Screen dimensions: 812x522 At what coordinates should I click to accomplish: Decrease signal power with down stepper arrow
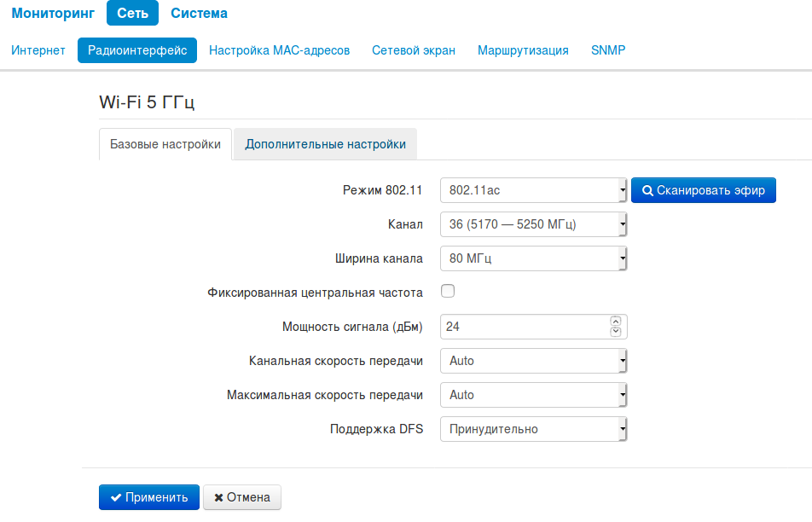click(616, 332)
